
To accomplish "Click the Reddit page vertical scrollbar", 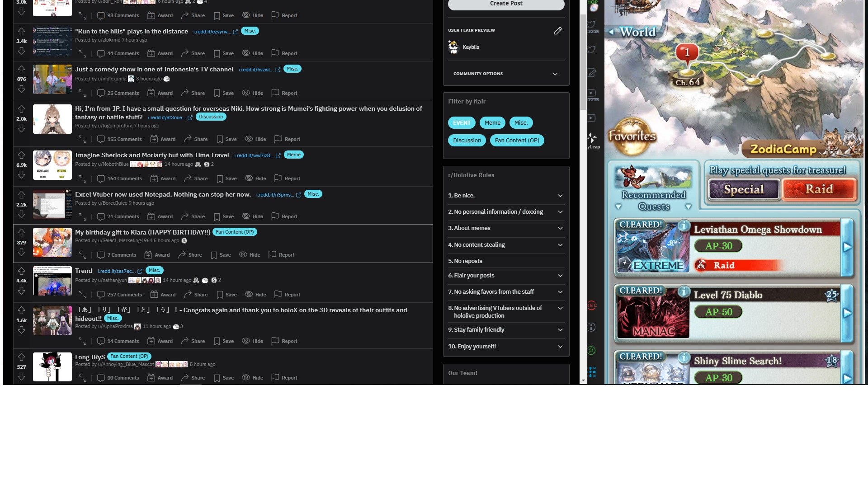I will coord(583,61).
